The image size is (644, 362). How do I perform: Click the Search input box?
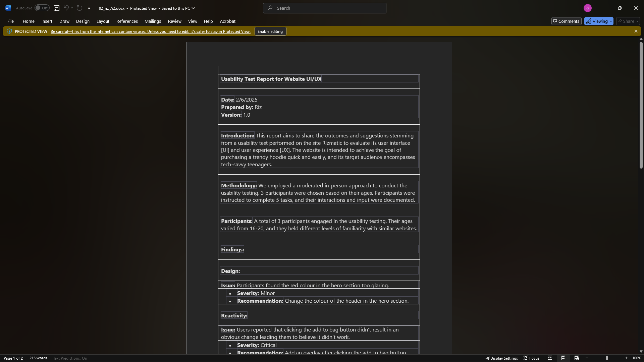pyautogui.click(x=324, y=8)
